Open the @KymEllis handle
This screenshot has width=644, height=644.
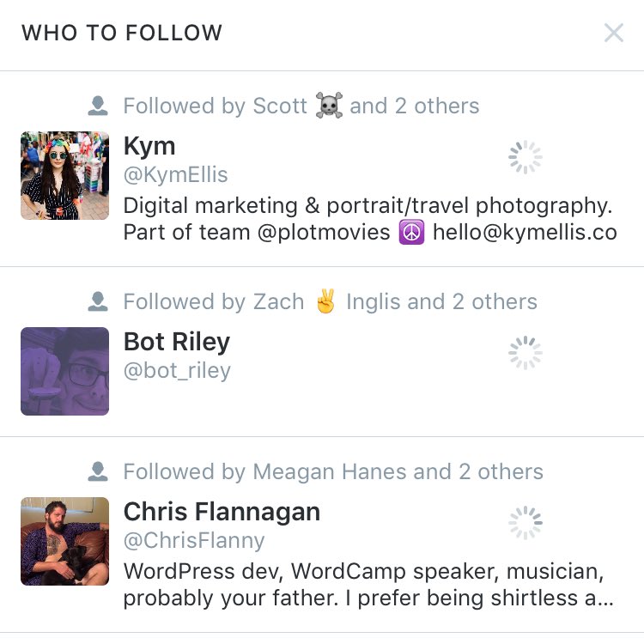tap(176, 176)
